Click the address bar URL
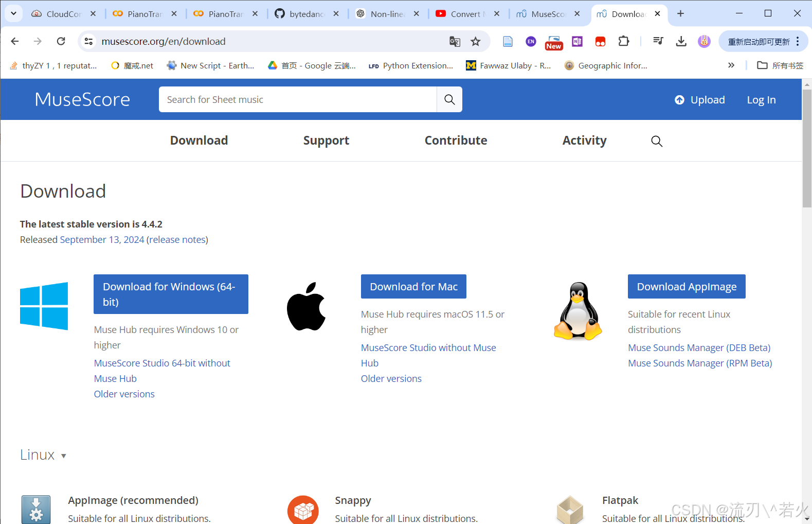This screenshot has height=524, width=812. (164, 41)
